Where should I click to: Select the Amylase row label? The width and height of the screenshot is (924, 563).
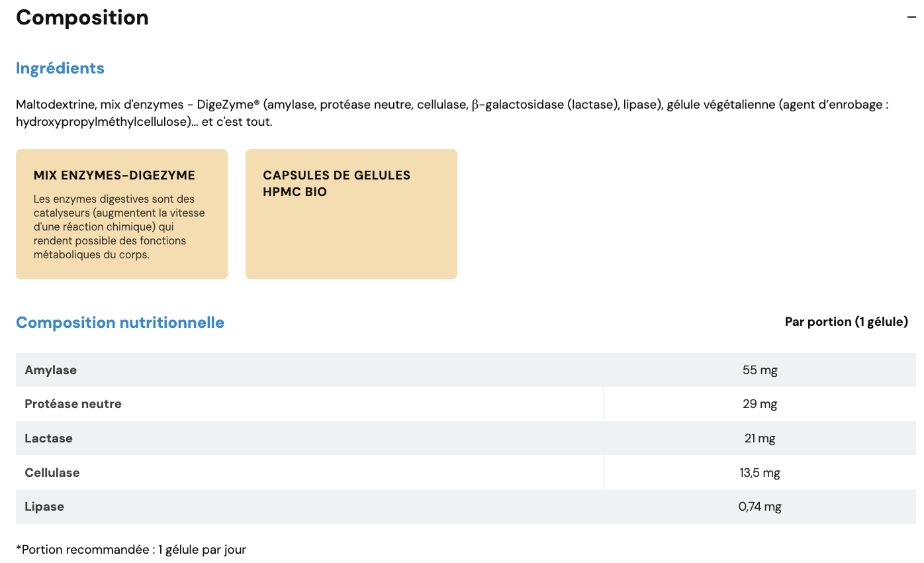(51, 370)
